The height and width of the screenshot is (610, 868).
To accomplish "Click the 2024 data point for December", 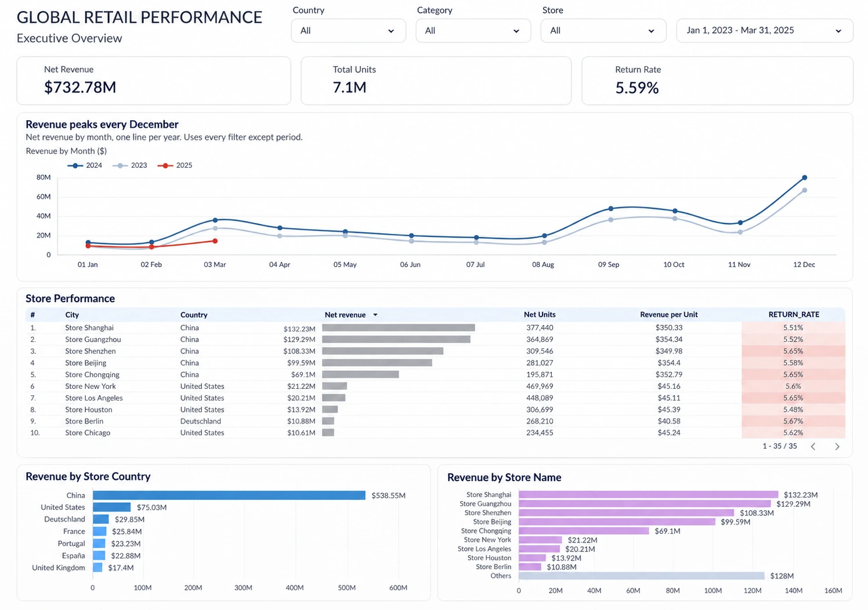I will click(804, 178).
